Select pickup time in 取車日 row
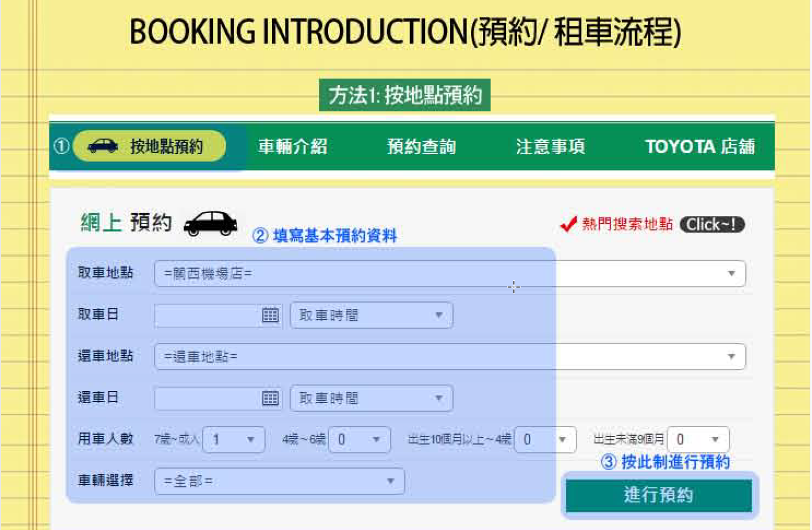Image resolution: width=812 pixels, height=530 pixels. [x=372, y=315]
